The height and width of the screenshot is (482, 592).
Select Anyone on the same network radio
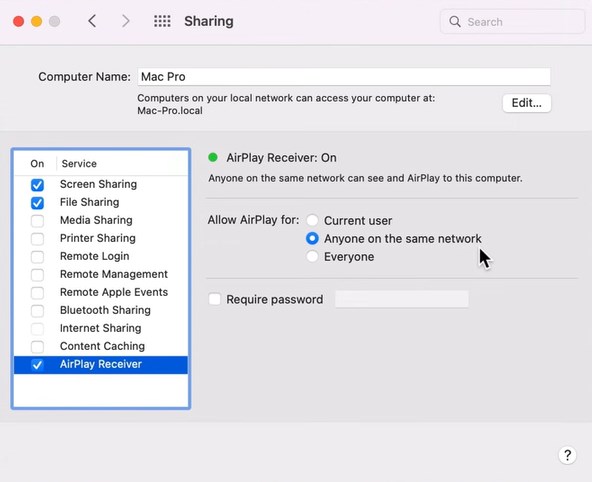tap(312, 238)
